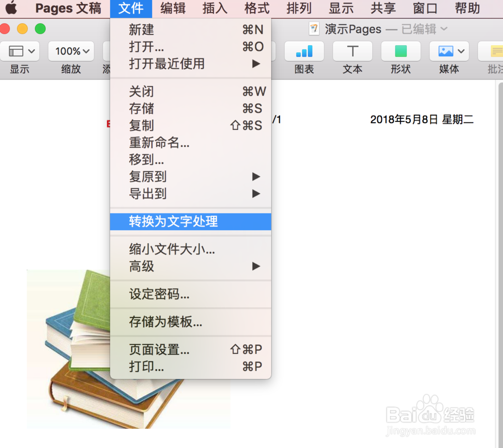Click the Pages document icon beside the title

[314, 29]
